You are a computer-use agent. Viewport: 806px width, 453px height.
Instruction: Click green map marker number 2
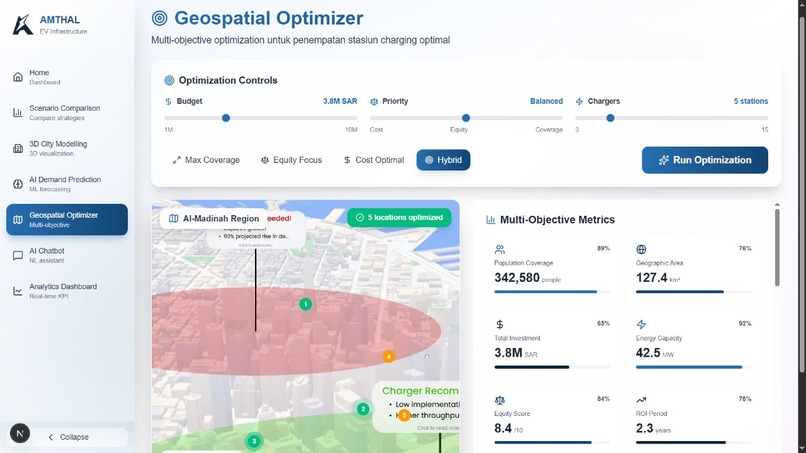(x=363, y=409)
